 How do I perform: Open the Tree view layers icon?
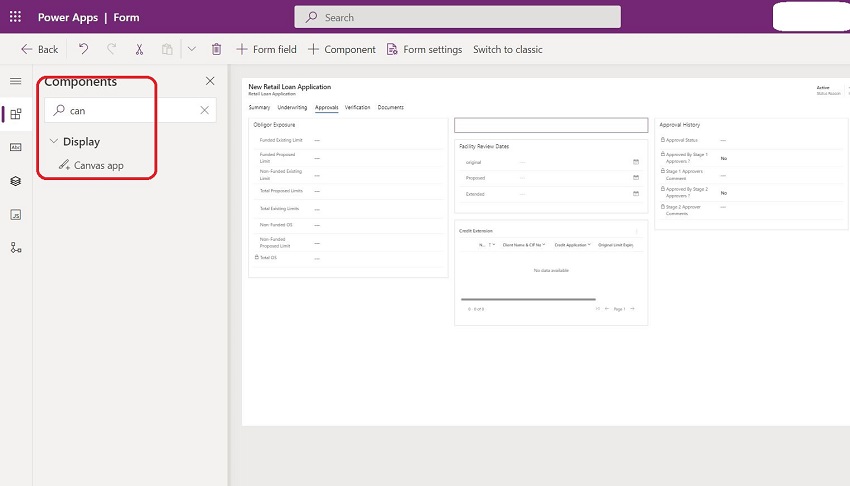click(15, 181)
